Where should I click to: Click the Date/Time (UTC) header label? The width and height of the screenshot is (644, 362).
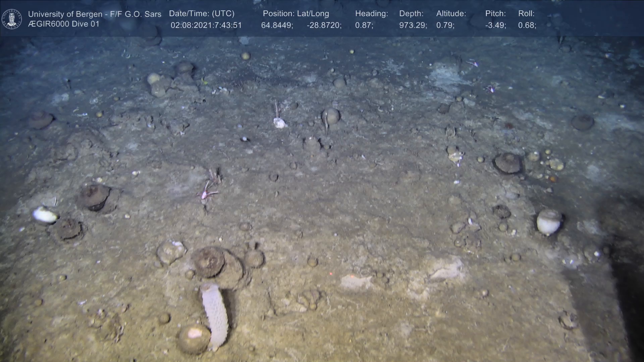click(202, 14)
